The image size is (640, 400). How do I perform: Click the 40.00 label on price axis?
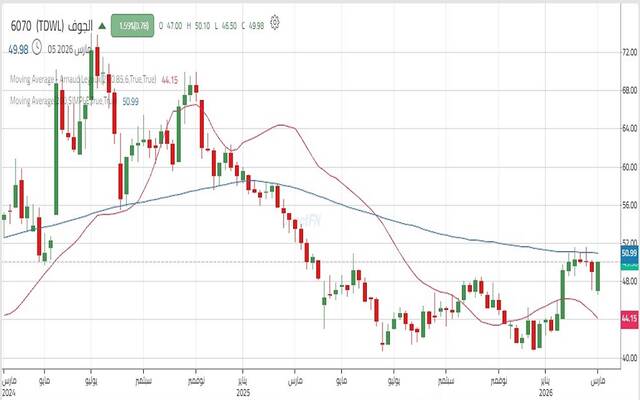tap(628, 357)
